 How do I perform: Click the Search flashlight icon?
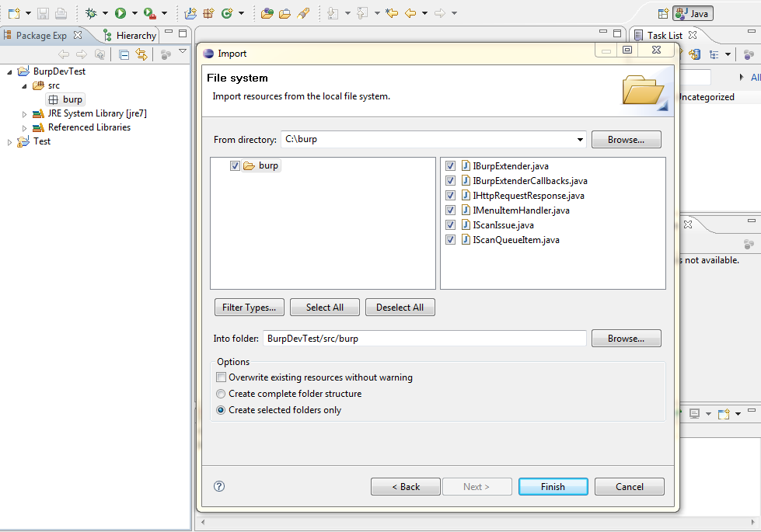[303, 13]
